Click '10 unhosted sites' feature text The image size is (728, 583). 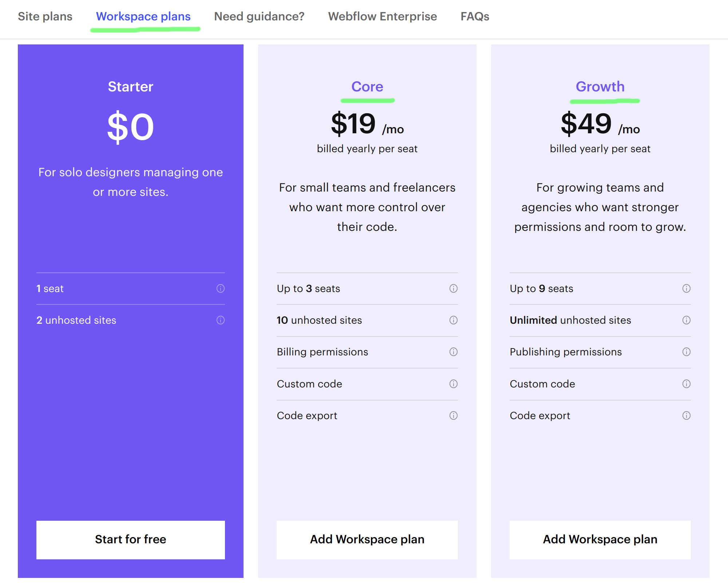pyautogui.click(x=319, y=320)
